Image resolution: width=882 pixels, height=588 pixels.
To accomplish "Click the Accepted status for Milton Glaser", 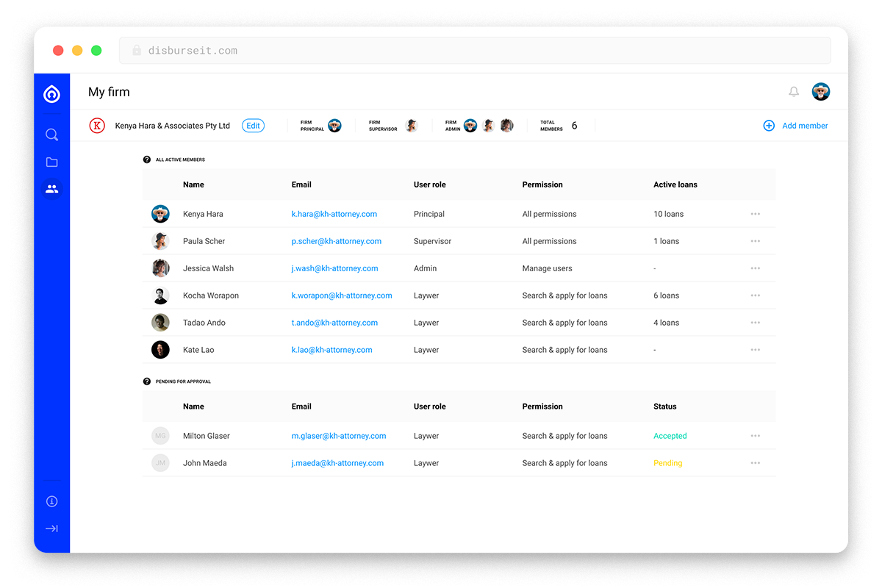I will [x=670, y=436].
